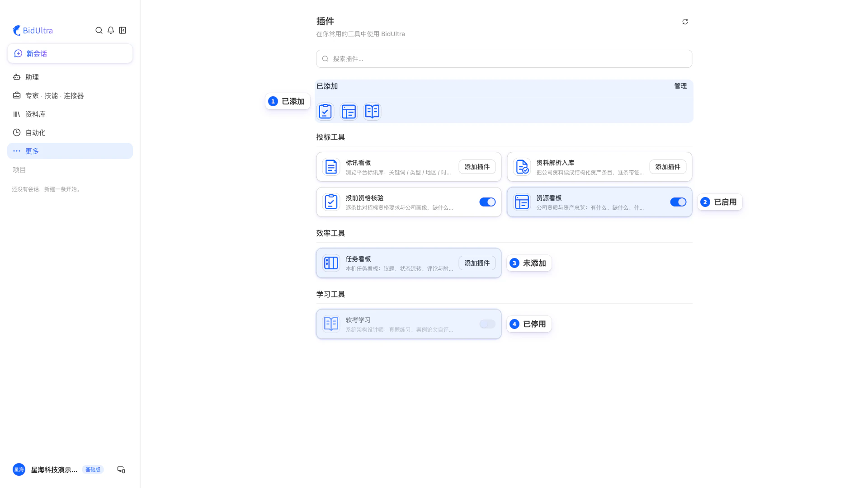Focus the 搜索插件 search field
The height and width of the screenshot is (488, 868).
[x=504, y=59]
